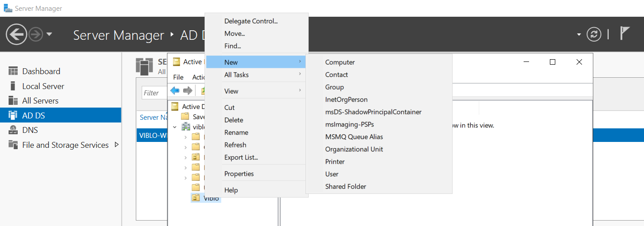Choose Properties from the context menu
This screenshot has height=226, width=644.
point(239,174)
